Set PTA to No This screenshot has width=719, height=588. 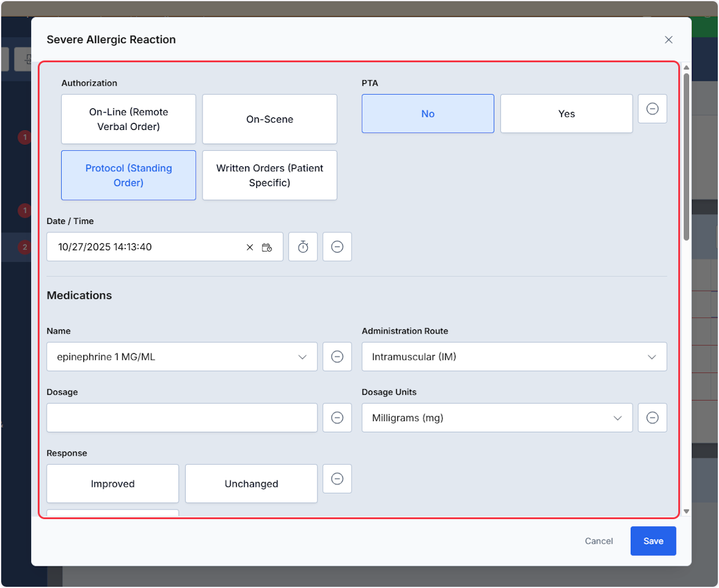point(428,114)
